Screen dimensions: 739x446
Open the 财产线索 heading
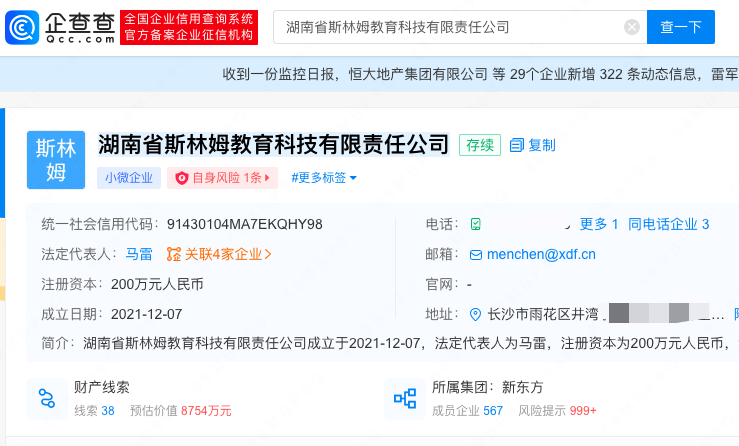(x=101, y=387)
